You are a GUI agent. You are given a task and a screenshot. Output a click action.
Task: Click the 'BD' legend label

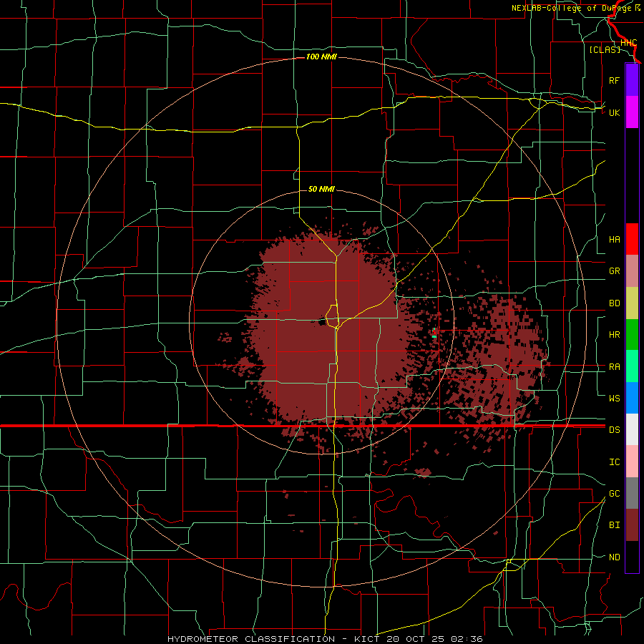(614, 303)
